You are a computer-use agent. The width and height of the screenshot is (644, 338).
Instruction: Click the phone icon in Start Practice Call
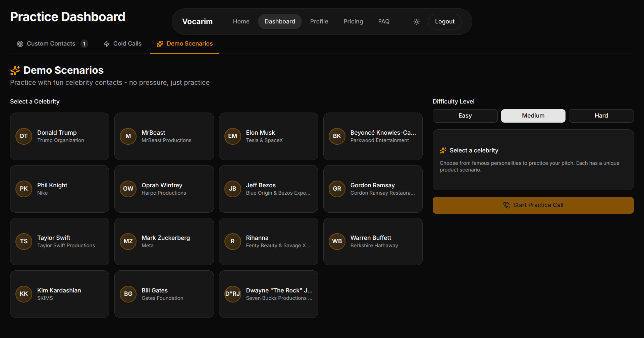[x=506, y=205]
